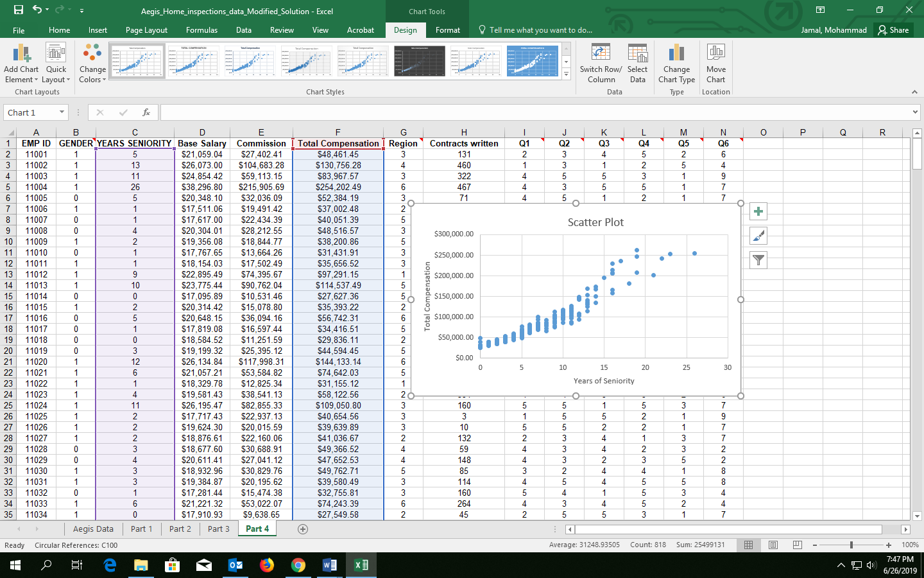Image resolution: width=924 pixels, height=578 pixels.
Task: Click the Windows Start button
Action: tap(15, 565)
